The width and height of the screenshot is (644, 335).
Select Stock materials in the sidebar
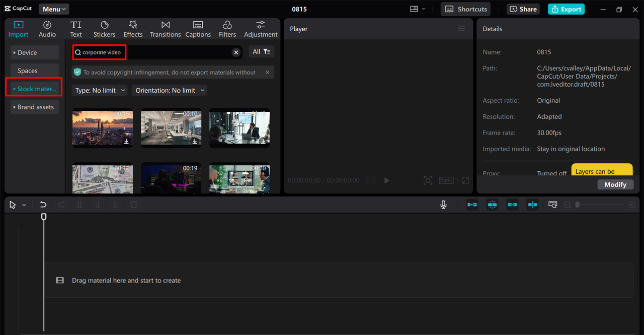pos(35,89)
